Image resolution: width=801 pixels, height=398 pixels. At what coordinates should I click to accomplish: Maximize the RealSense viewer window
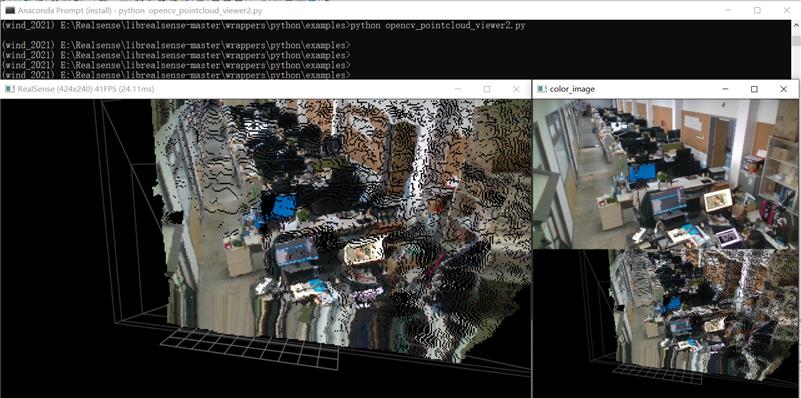[x=487, y=89]
